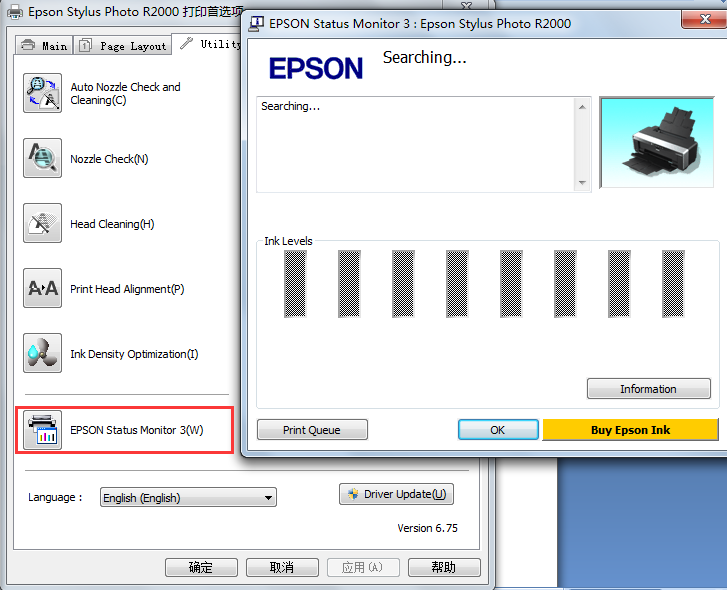Viewport: 727px width, 590px height.
Task: Click the fourth ink level bar
Action: 457,284
